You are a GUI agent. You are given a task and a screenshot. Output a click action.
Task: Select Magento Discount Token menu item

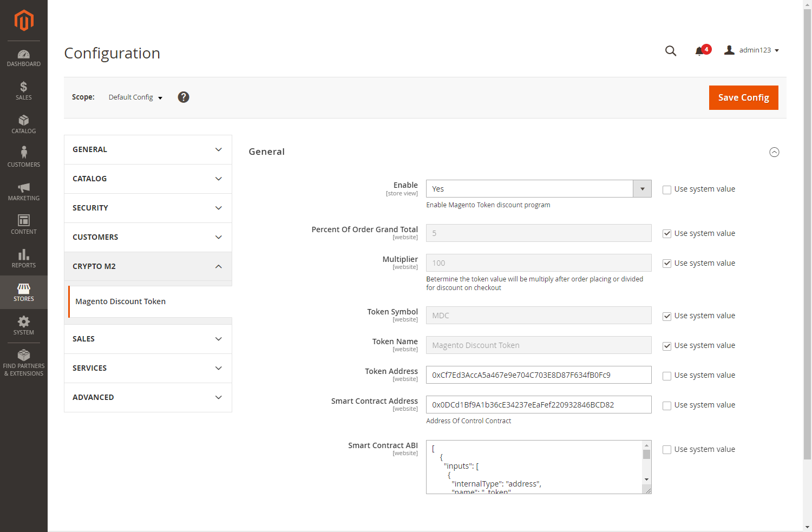pyautogui.click(x=121, y=301)
